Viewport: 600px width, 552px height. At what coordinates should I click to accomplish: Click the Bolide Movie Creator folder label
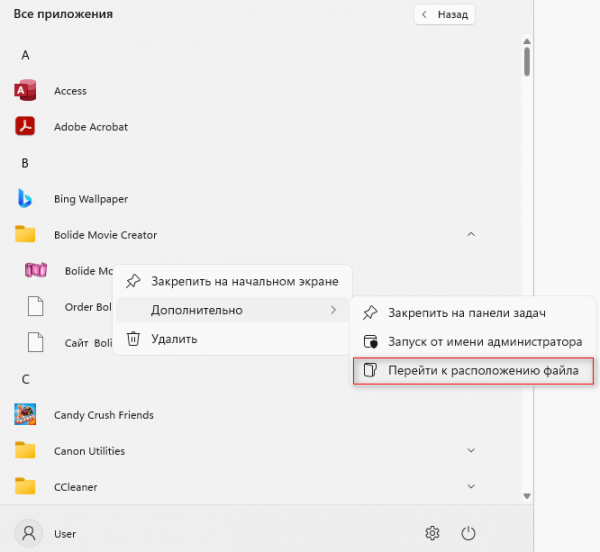tap(106, 234)
